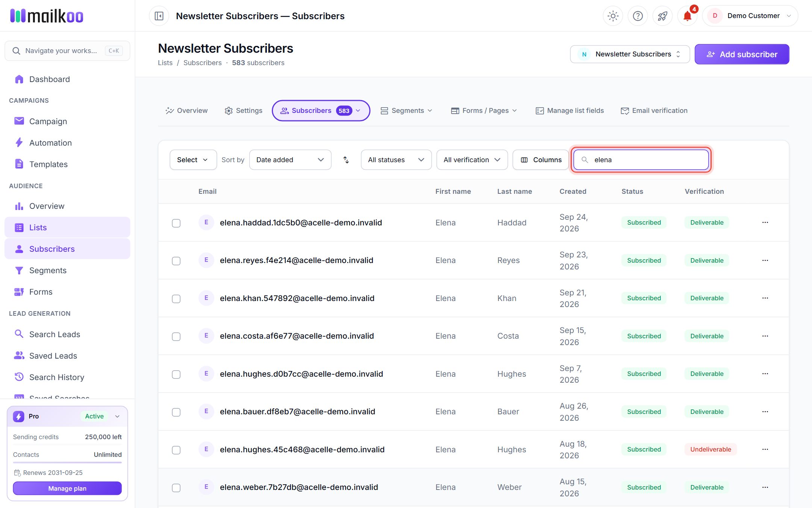This screenshot has height=508, width=812.
Task: Open the All verification filter
Action: click(x=472, y=160)
